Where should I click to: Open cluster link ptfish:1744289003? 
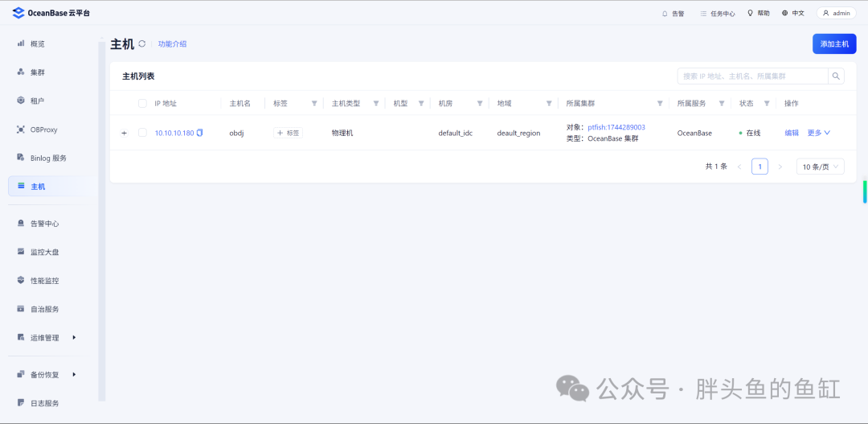(x=616, y=127)
